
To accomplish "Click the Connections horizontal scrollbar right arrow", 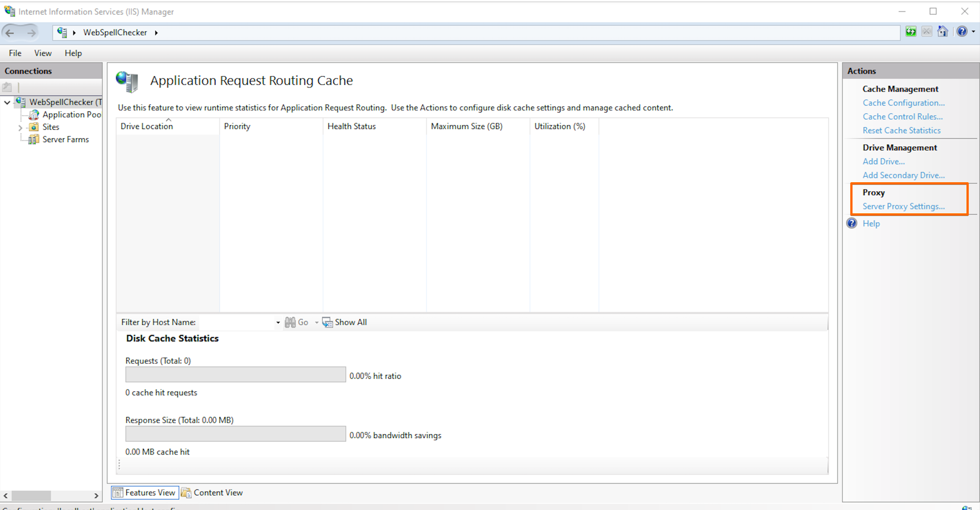I will pos(96,496).
